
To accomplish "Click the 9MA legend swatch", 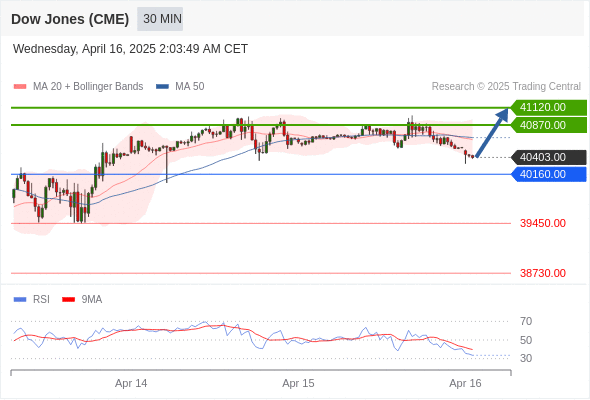I will tap(68, 300).
